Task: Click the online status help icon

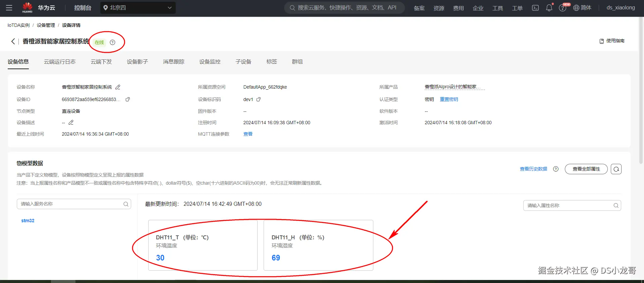Action: tap(112, 42)
